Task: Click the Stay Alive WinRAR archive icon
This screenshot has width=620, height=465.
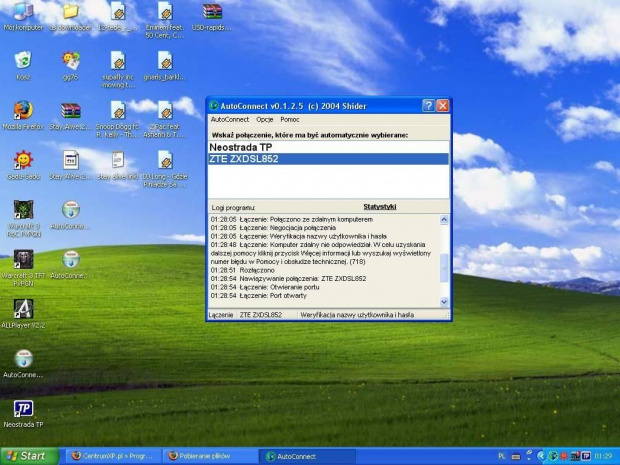Action: coord(71,111)
